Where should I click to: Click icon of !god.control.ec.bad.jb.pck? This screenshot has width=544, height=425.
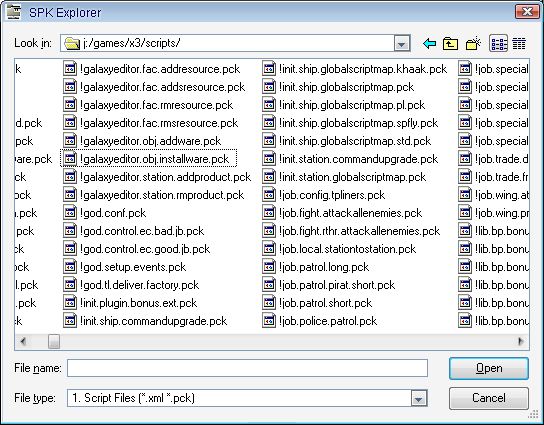tap(70, 231)
